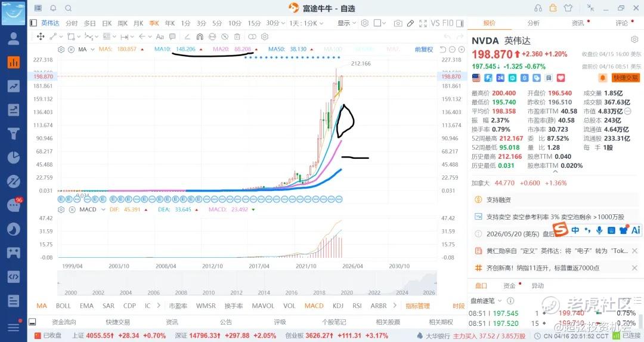The height and width of the screenshot is (342, 644).
Task: Open the messages icon with 96 badge
Action: pos(14,205)
